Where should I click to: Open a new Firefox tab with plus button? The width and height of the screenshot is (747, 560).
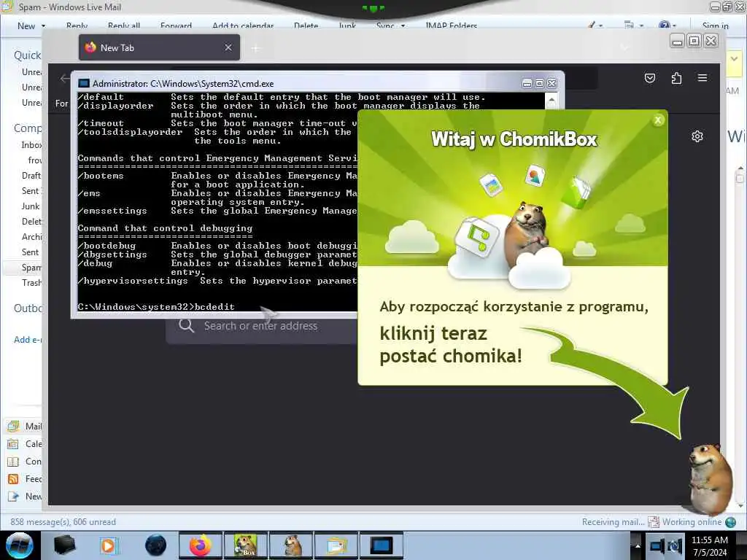coord(256,48)
